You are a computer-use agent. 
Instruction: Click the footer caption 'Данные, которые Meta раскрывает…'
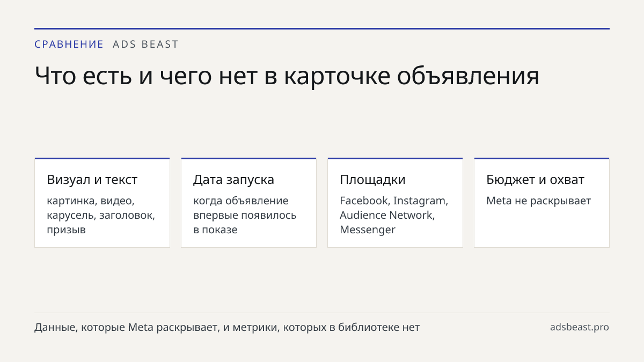(227, 327)
